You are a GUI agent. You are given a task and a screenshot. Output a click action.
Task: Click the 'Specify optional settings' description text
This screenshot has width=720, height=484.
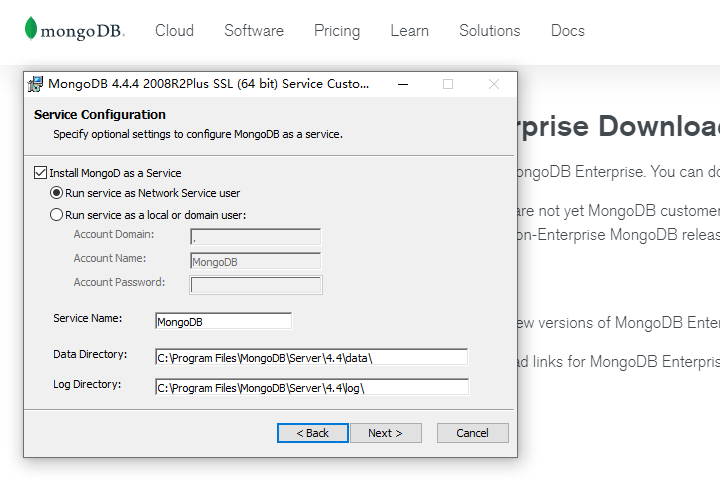click(x=198, y=134)
